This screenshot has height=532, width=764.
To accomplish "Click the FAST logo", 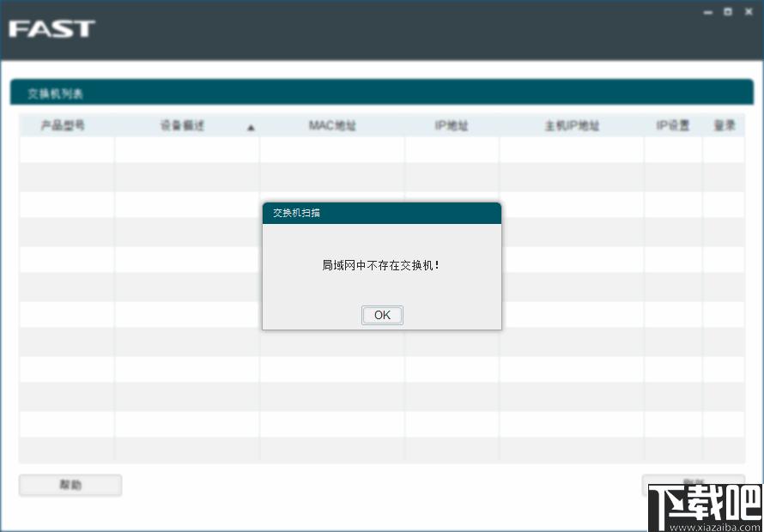I will point(52,28).
